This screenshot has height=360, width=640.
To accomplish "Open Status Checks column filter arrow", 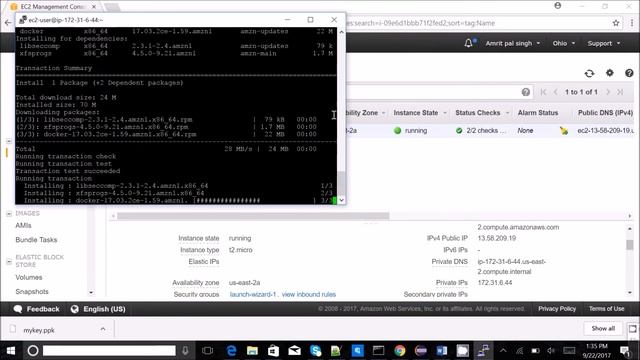I will point(507,113).
